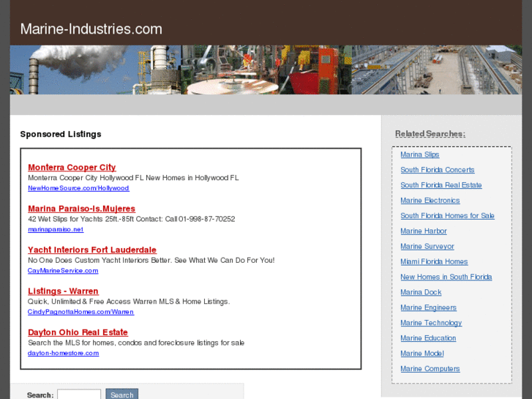Click text "No One Does Custom Yacht Interiors Better"

100,260
